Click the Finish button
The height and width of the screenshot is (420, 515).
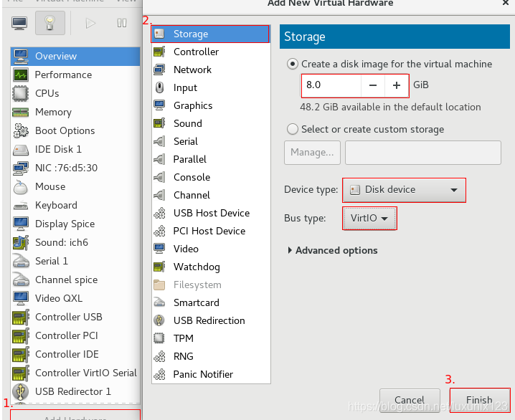480,400
